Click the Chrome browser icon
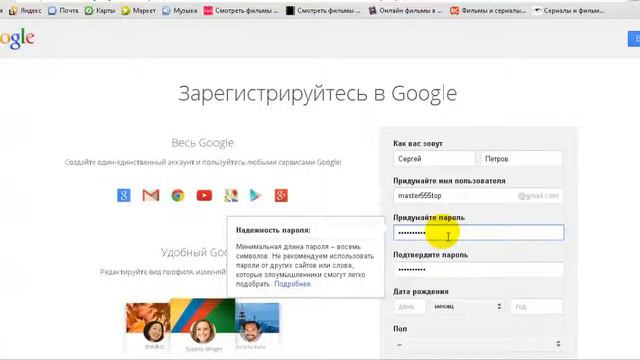The image size is (640, 360). (178, 196)
